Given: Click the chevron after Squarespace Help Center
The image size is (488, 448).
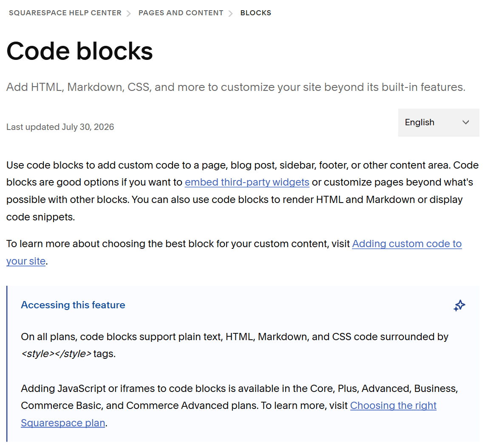Looking at the screenshot, I should click(128, 13).
